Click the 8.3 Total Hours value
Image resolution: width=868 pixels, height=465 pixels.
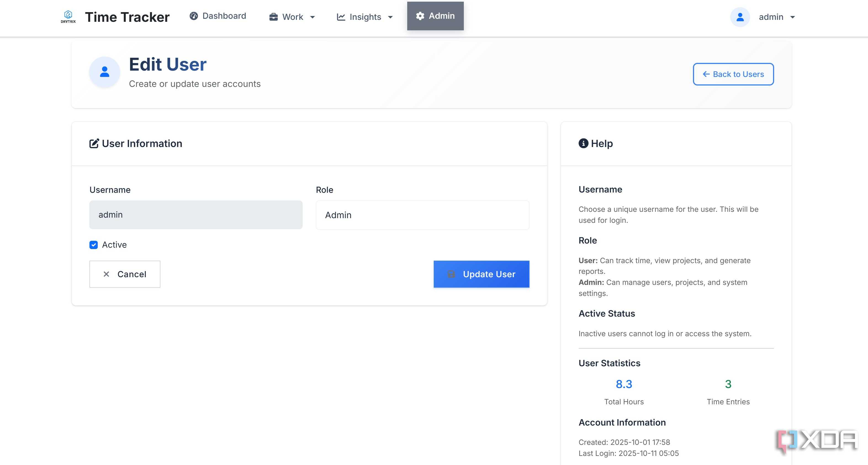(x=624, y=384)
